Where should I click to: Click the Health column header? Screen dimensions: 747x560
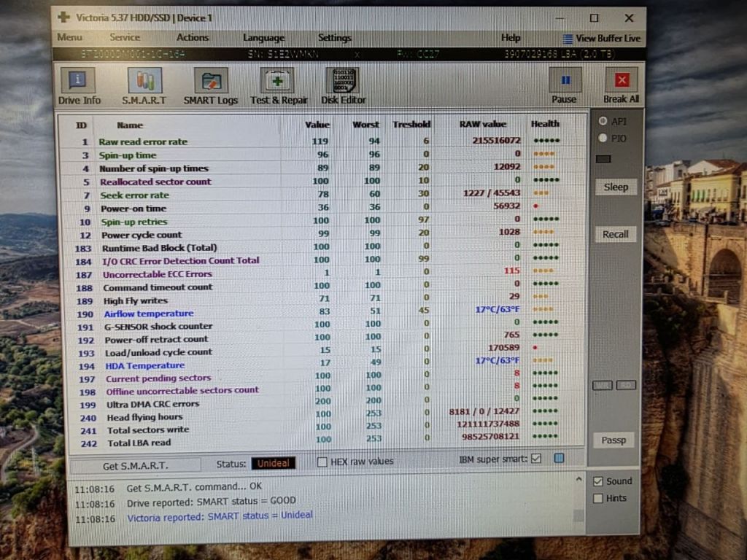click(545, 124)
